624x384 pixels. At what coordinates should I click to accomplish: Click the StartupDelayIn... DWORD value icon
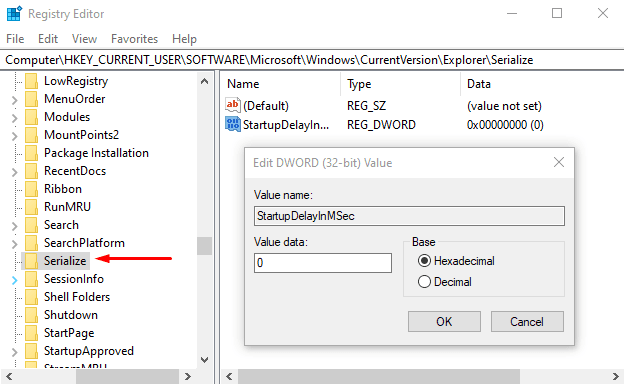coord(233,124)
